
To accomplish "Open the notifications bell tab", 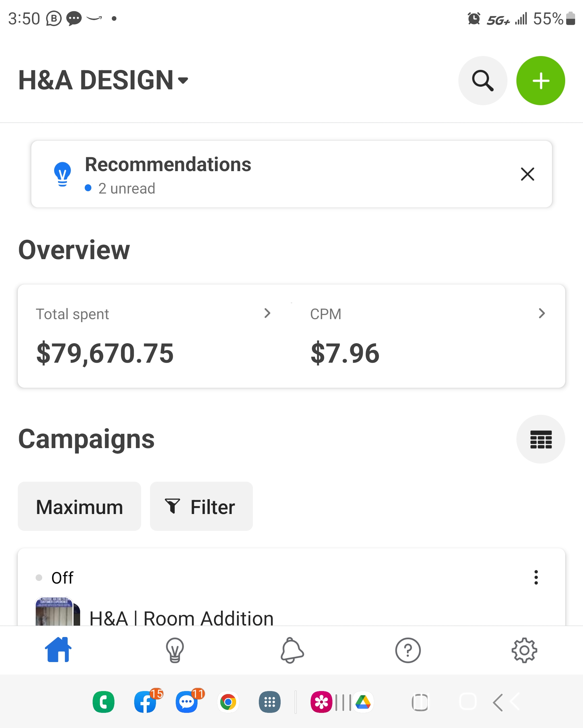I will pyautogui.click(x=292, y=650).
